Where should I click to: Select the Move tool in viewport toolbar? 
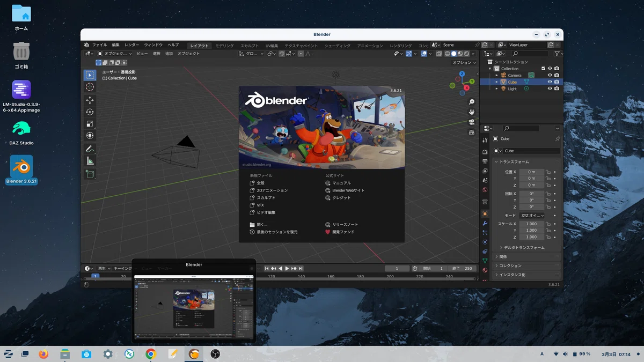click(90, 100)
